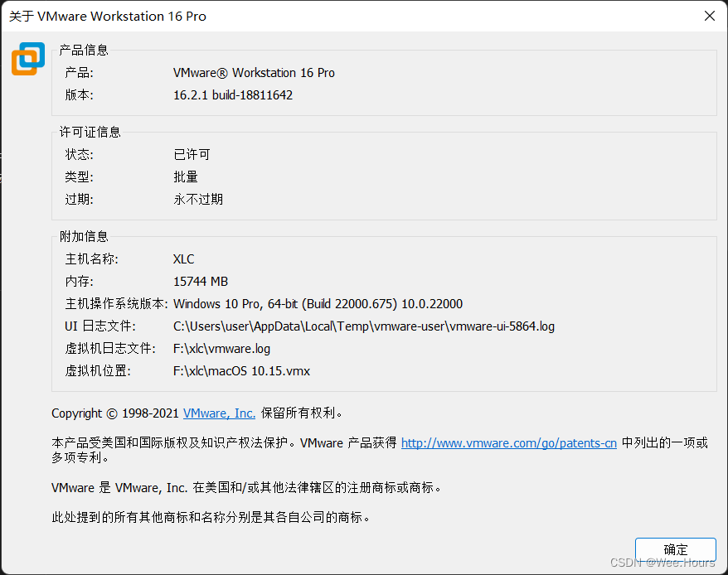The width and height of the screenshot is (728, 575).
Task: Click the 许可证信息 group heading
Action: tap(90, 132)
